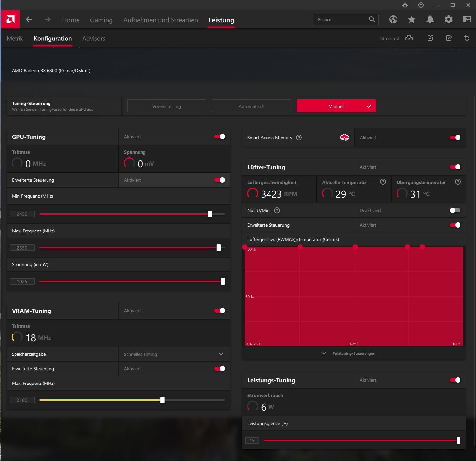Toggle GPU Erweiterte Steuerung switch
The width and height of the screenshot is (476, 461).
pos(220,180)
